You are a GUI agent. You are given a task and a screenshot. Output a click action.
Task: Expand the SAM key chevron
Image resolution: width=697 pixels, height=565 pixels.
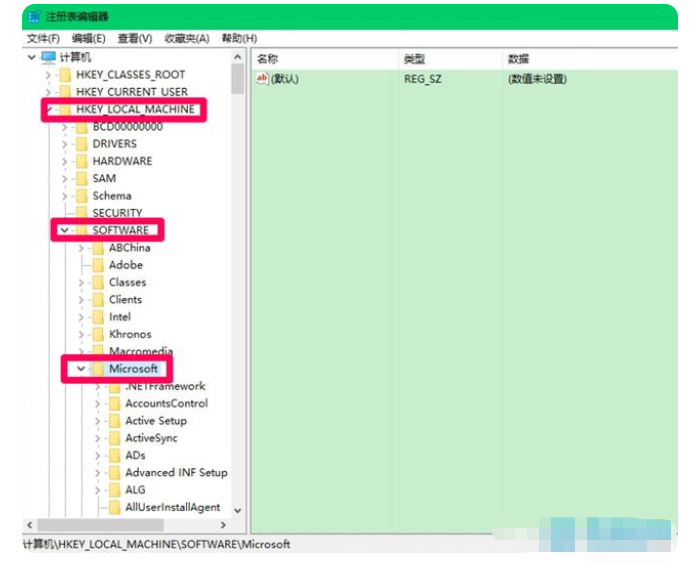[64, 179]
